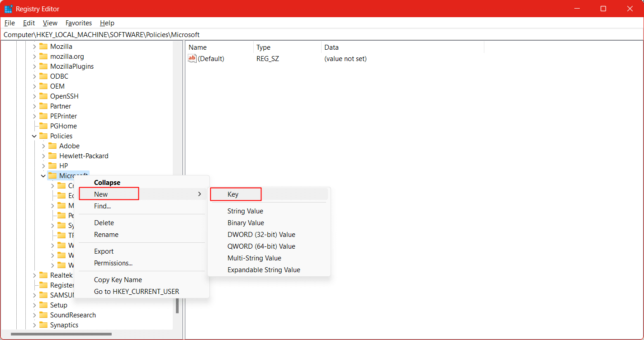Open the Help menu
The height and width of the screenshot is (340, 644).
pos(107,23)
